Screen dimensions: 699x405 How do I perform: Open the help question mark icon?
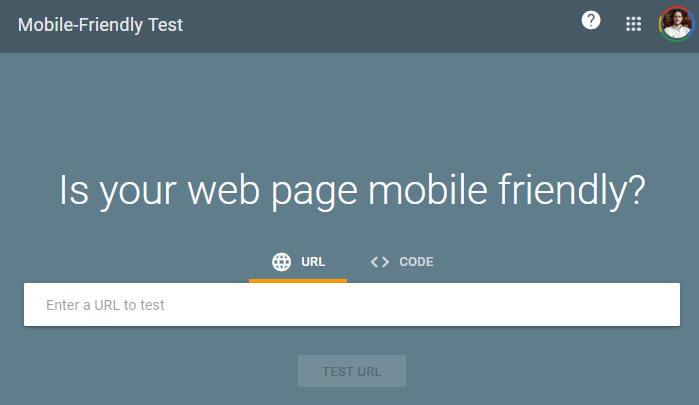[591, 21]
